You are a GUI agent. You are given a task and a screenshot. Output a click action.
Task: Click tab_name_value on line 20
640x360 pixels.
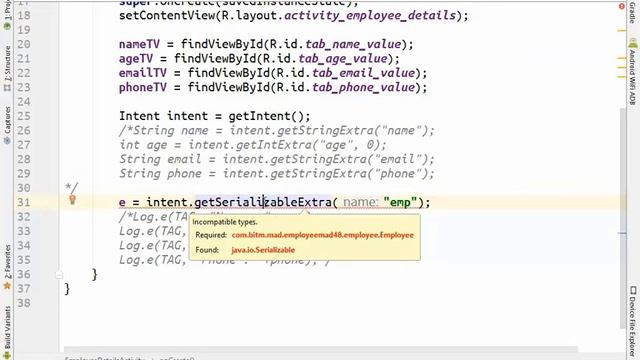353,44
